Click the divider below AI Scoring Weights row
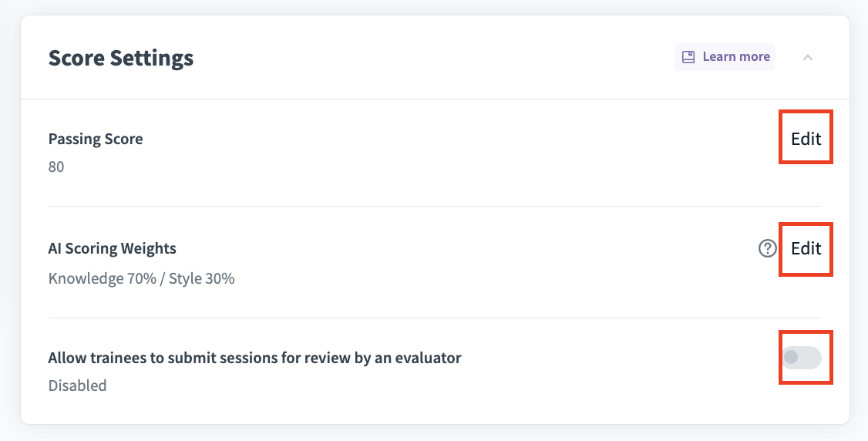This screenshot has width=868, height=441. 435,318
